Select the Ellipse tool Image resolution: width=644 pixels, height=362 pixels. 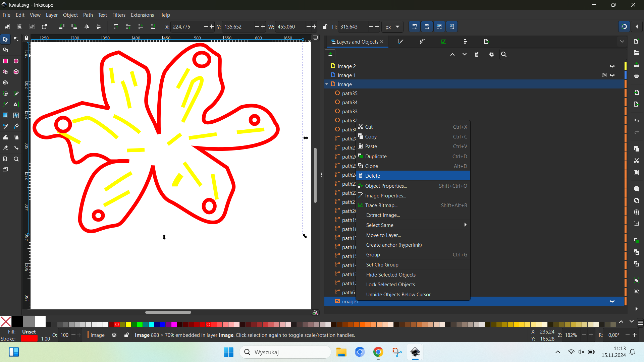(x=16, y=61)
